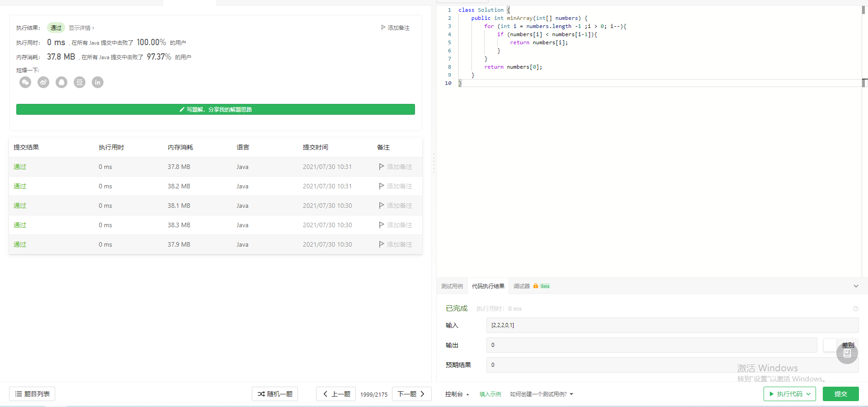
Task: Switch to the 代码执行结果 tab
Action: click(x=488, y=286)
